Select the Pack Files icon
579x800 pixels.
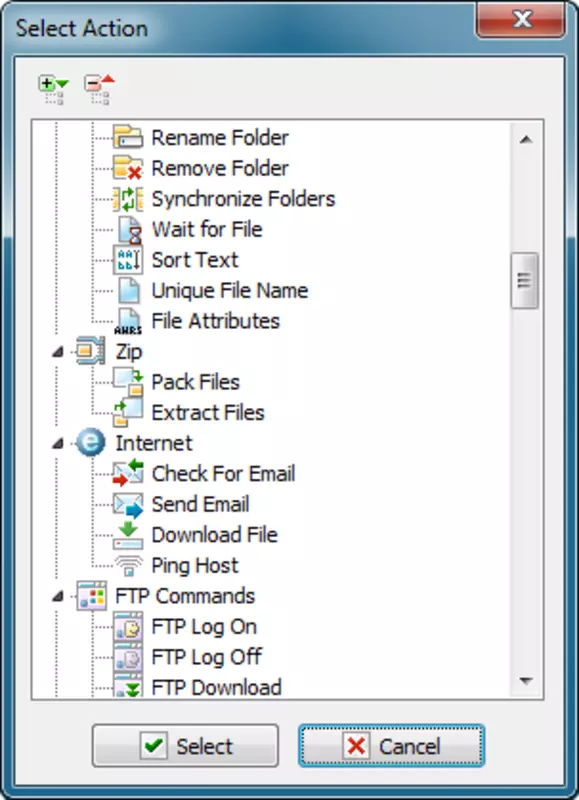[128, 382]
